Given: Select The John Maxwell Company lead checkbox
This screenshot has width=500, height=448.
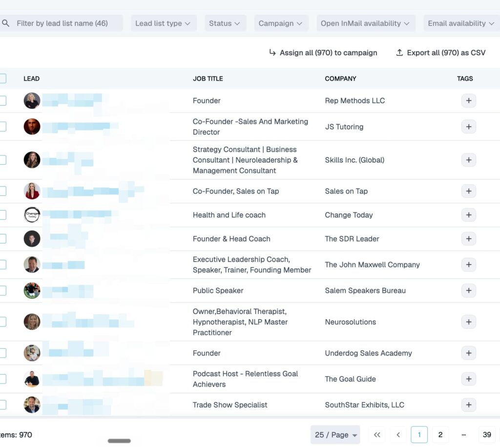Looking at the screenshot, I should click(2, 264).
